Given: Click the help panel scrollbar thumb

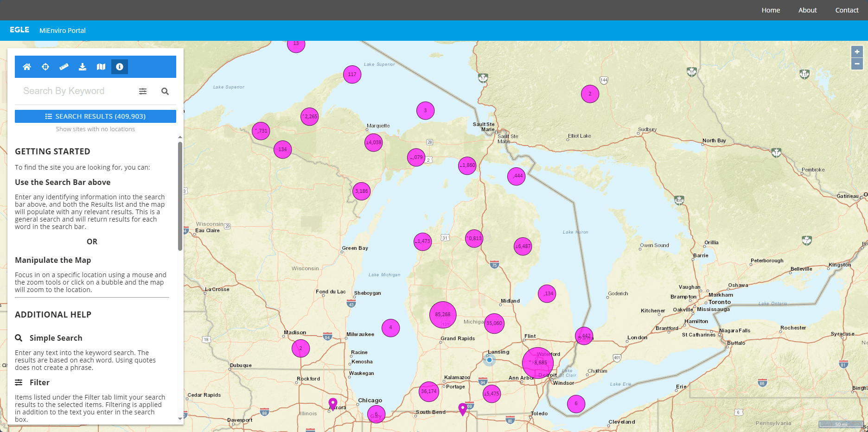Looking at the screenshot, I should click(180, 196).
